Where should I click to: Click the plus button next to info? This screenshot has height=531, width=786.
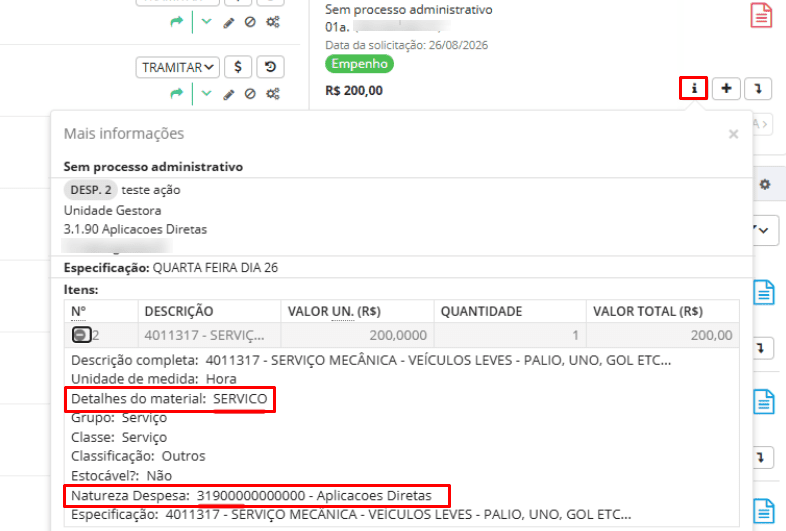(726, 89)
